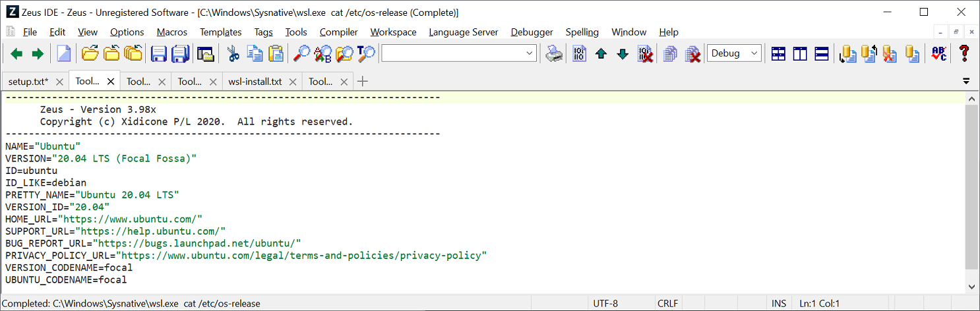
Task: Click the editor scrollbar up arrow
Action: [x=972, y=98]
